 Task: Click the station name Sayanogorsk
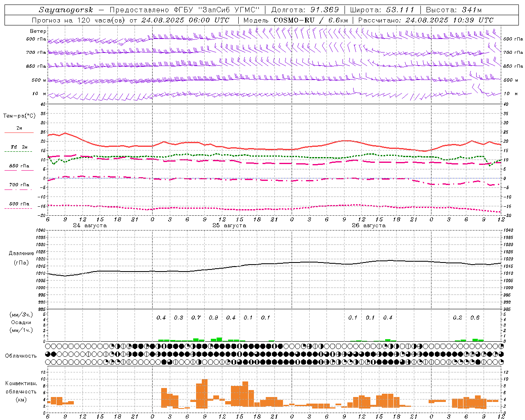[66, 10]
